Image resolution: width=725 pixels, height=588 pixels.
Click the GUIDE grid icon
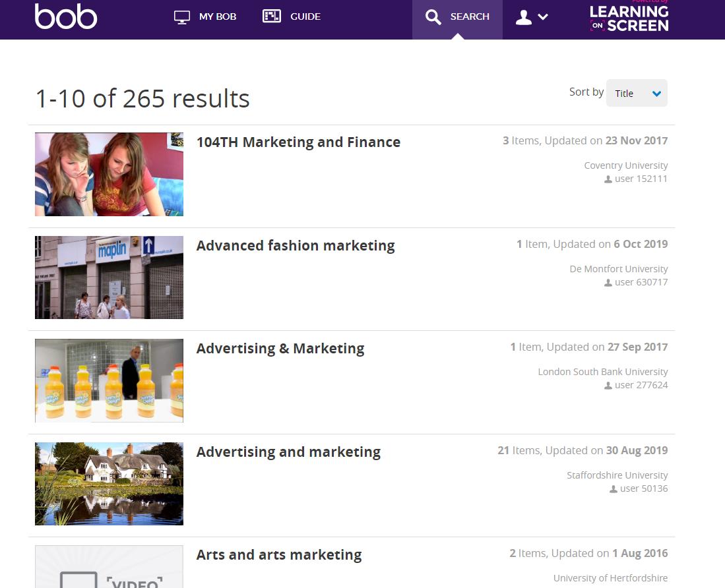pyautogui.click(x=271, y=16)
